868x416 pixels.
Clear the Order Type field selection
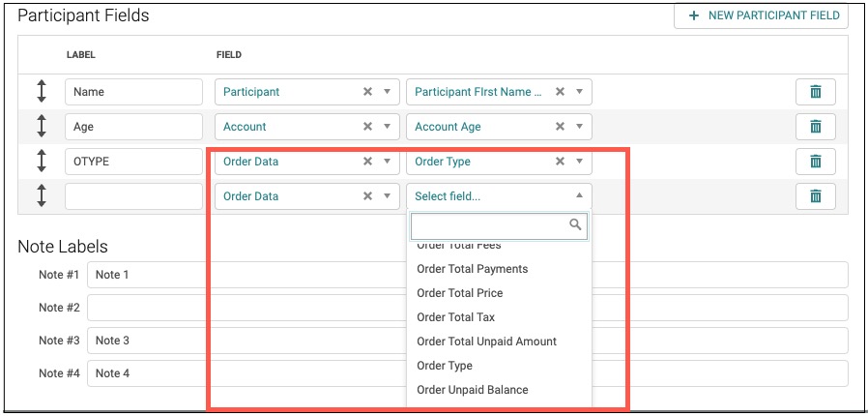[561, 162]
